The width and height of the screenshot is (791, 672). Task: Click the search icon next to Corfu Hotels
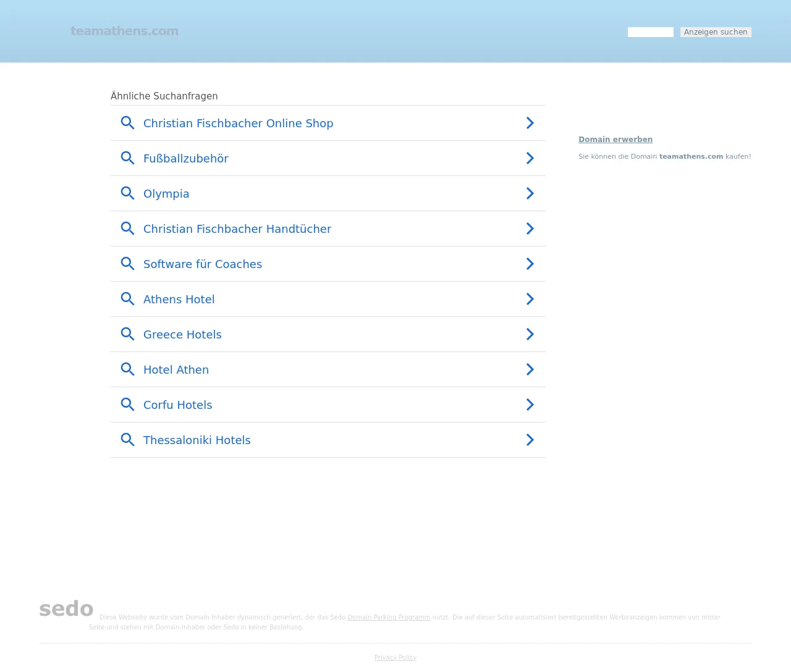tap(127, 405)
